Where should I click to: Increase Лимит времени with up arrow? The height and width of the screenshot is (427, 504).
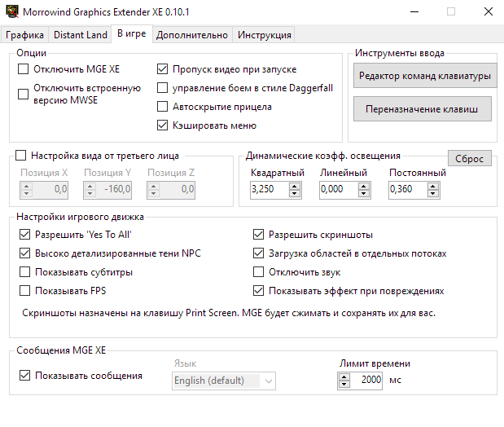[344, 376]
